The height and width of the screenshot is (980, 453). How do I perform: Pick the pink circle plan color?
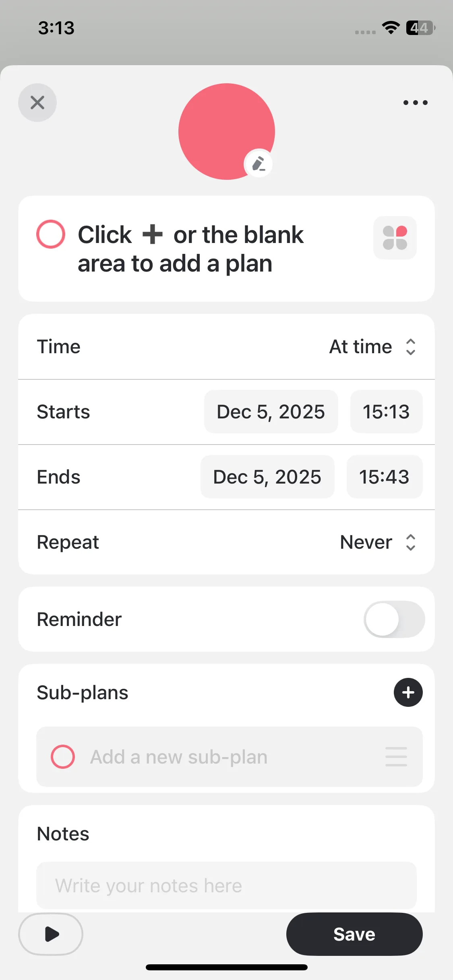(226, 131)
